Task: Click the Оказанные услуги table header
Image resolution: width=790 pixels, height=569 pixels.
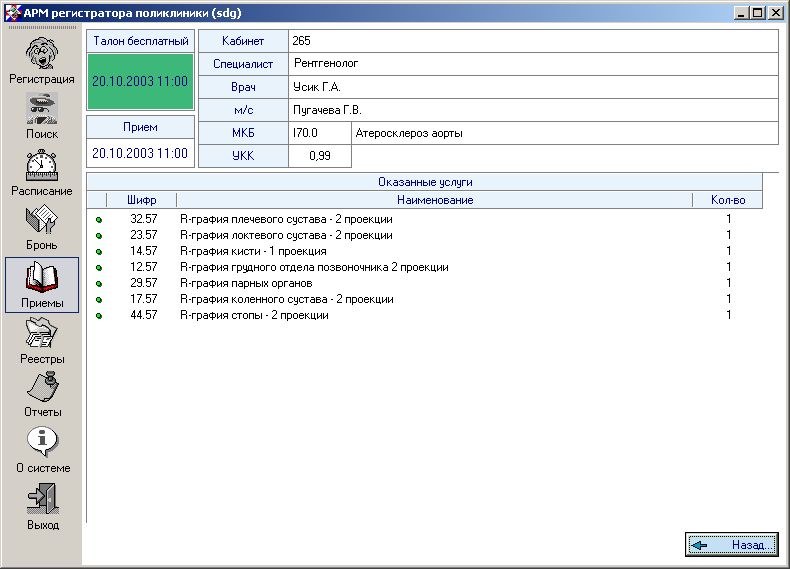Action: click(x=425, y=182)
